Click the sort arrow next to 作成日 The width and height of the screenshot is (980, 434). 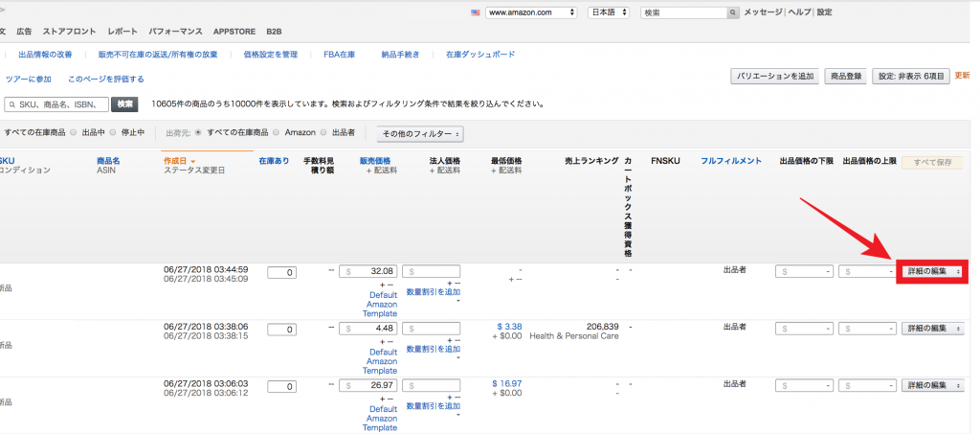tap(193, 162)
